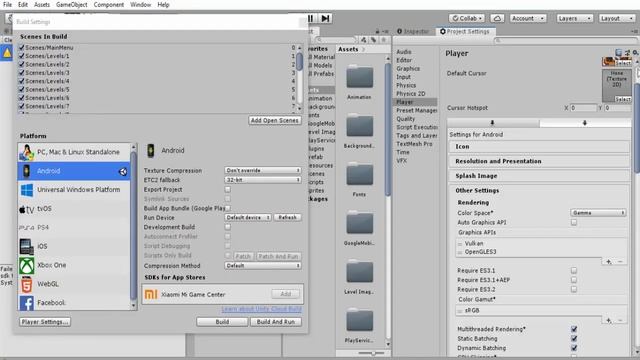Expand the Splash Image section
Screen dimensions: 640x360
coord(539,176)
